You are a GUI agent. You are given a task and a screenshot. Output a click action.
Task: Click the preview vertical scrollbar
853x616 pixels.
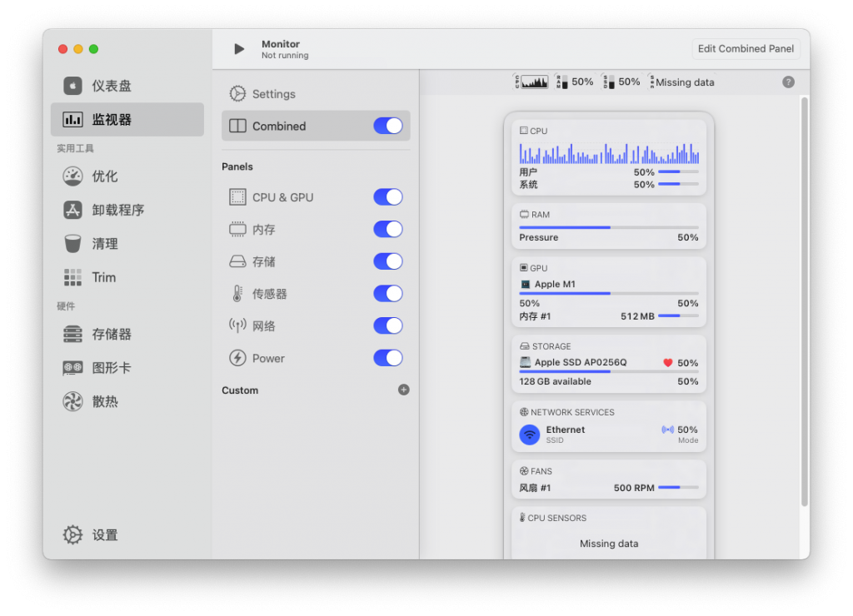coord(804,301)
